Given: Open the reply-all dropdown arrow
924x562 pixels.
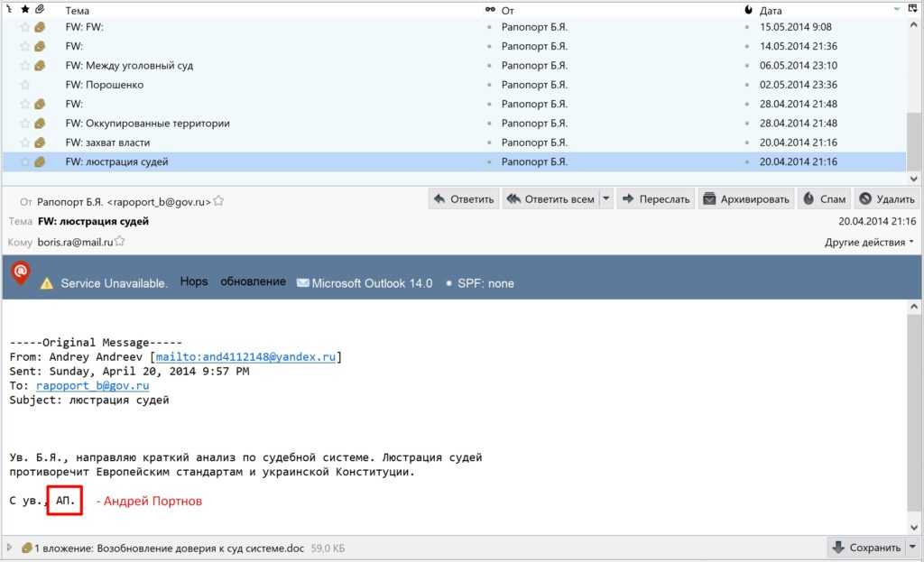Looking at the screenshot, I should [605, 199].
